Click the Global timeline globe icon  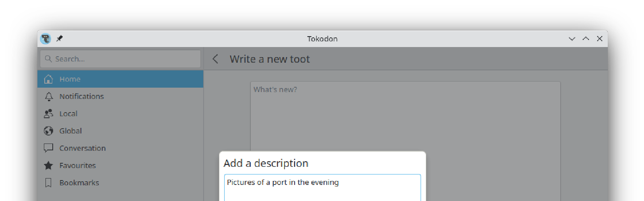(x=48, y=131)
